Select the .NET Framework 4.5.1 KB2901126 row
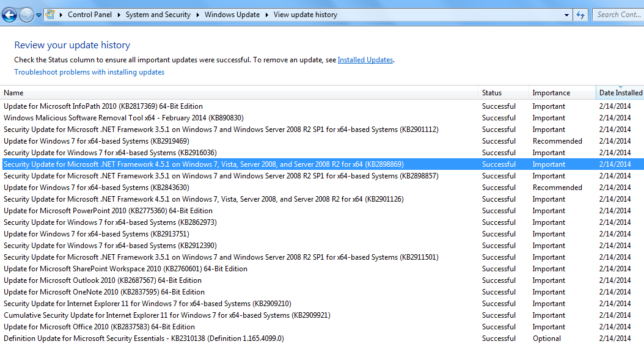Viewport: 644px width, 344px height. click(322, 199)
